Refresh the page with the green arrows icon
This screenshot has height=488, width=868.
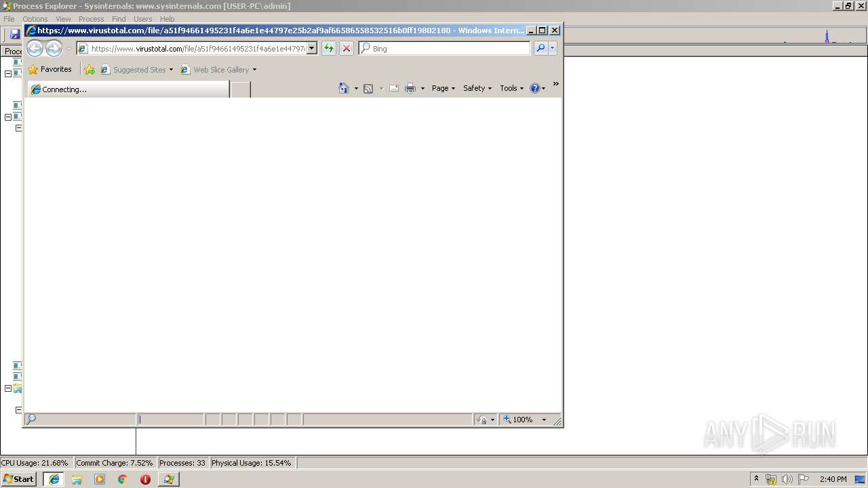[329, 48]
